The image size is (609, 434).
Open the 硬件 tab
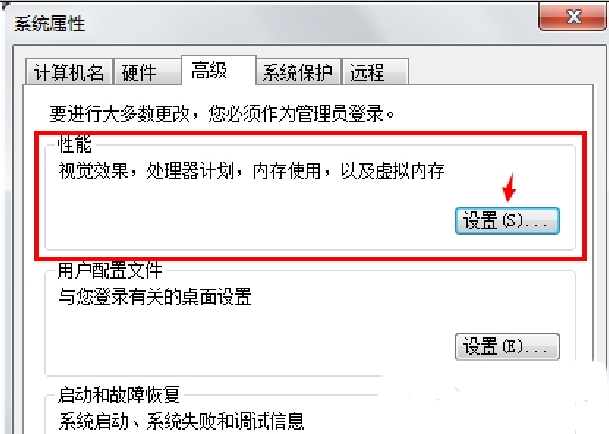(x=147, y=72)
